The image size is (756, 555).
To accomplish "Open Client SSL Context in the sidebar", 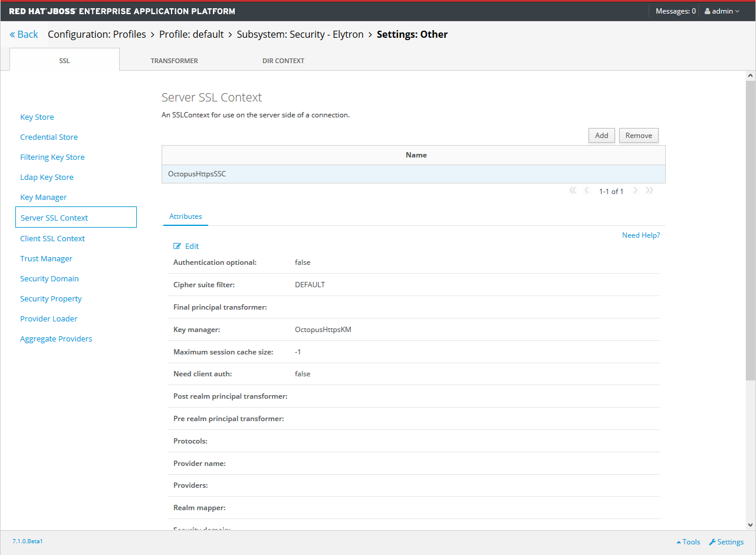I will [52, 238].
